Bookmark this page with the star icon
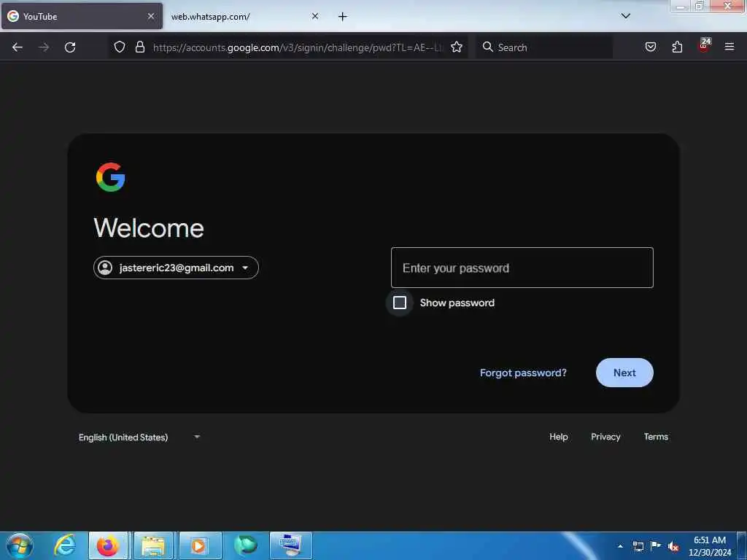Screen dimensions: 747x560 [x=457, y=47]
